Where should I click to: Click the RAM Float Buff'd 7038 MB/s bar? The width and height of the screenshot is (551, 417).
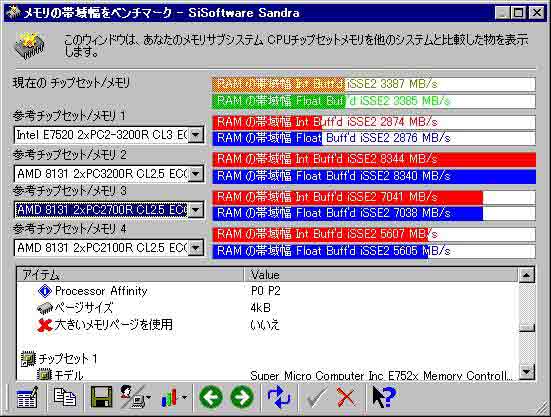point(374,213)
